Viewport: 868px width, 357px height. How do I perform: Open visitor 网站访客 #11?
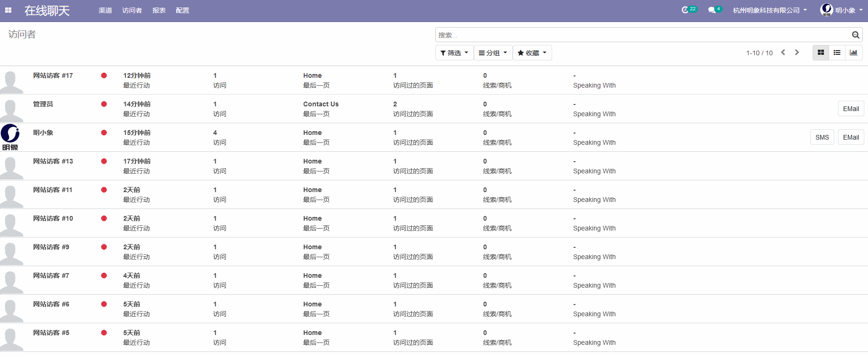(52, 190)
